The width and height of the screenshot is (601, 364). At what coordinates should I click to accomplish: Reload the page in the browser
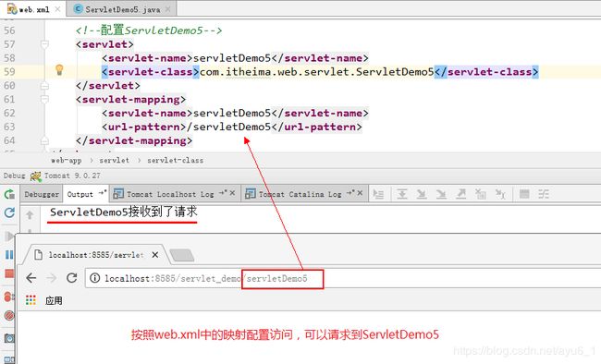click(72, 278)
